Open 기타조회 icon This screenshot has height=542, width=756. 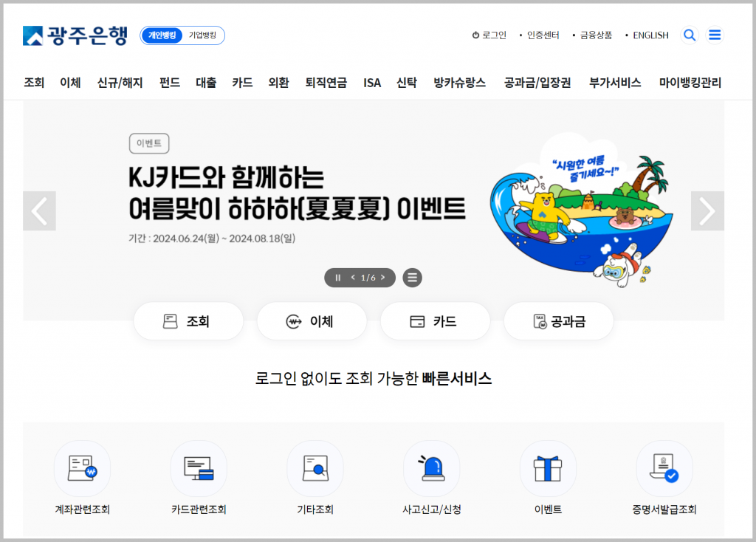[315, 468]
